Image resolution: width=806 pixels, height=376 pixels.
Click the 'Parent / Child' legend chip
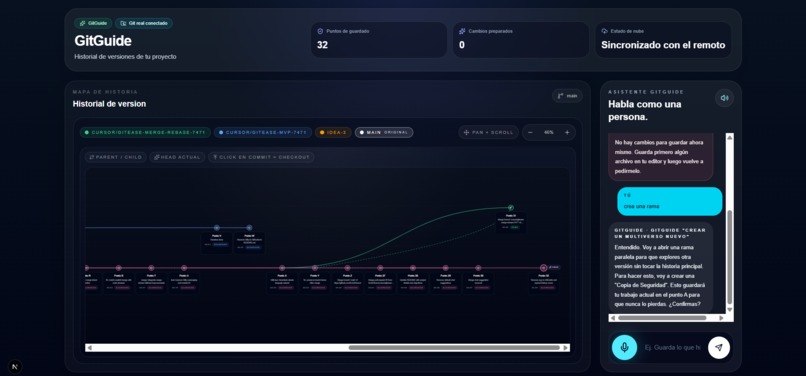(116, 157)
